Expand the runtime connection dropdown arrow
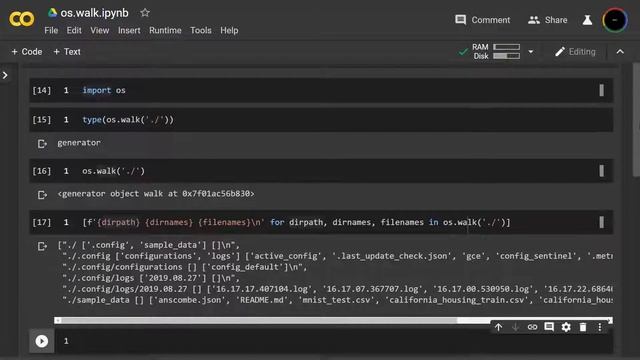 coord(531,52)
